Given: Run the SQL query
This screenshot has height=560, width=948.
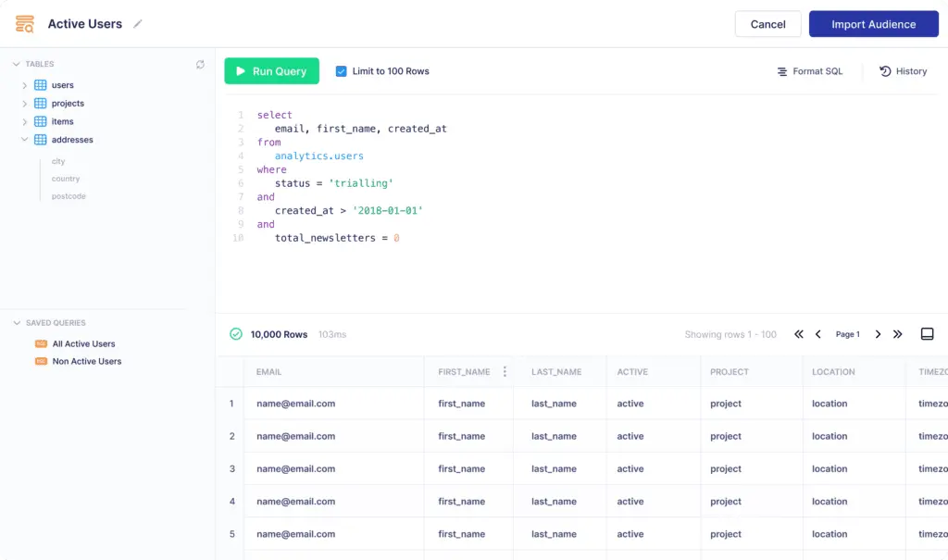Looking at the screenshot, I should coord(271,70).
